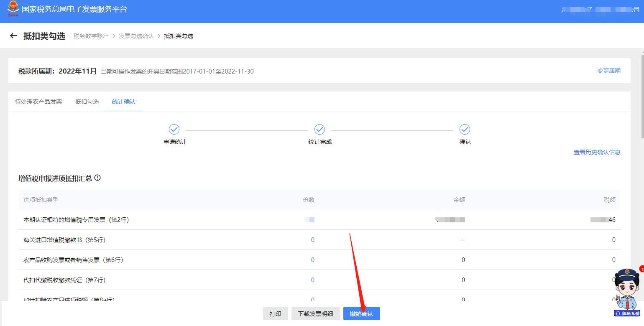Viewport: 644px width, 326px height.
Task: Open 查看历史确认信息
Action: [x=597, y=152]
